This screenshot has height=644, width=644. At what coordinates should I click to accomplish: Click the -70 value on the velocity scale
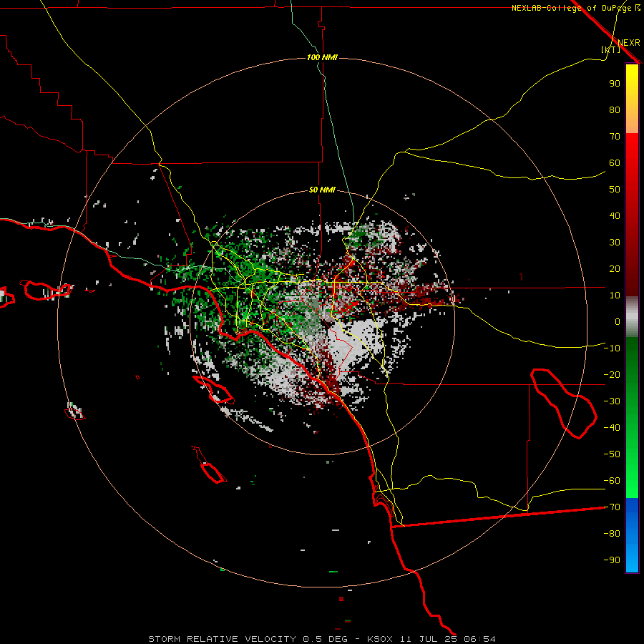click(612, 507)
